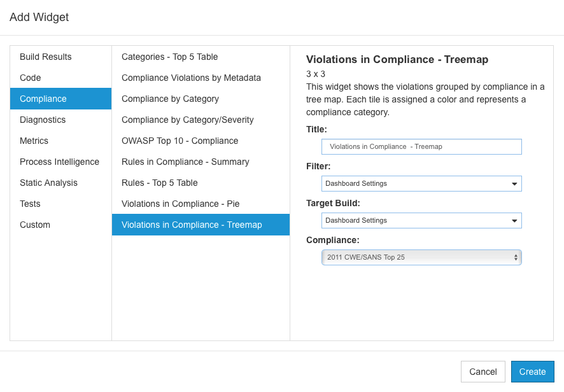564x392 pixels.
Task: Click the Create button
Action: point(532,372)
